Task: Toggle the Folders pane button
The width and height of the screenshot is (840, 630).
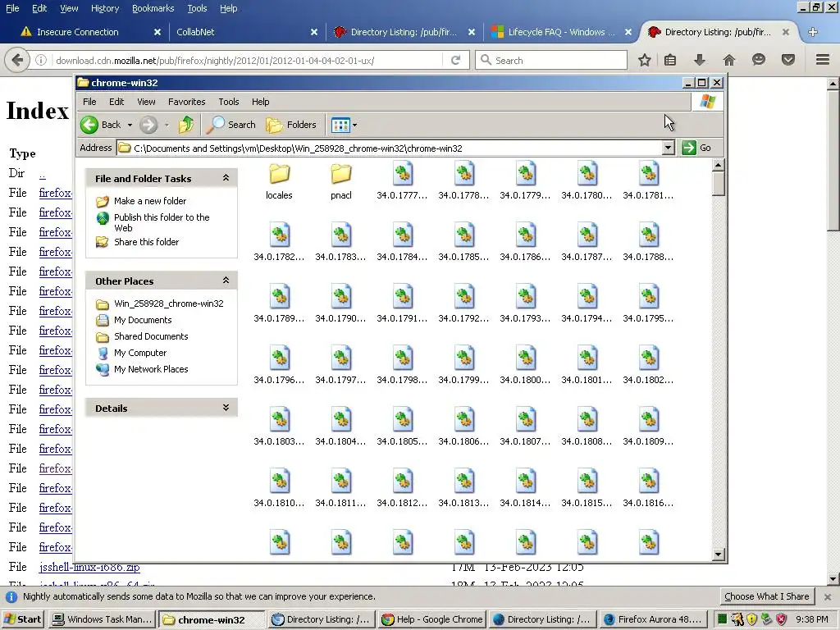Action: pyautogui.click(x=291, y=125)
